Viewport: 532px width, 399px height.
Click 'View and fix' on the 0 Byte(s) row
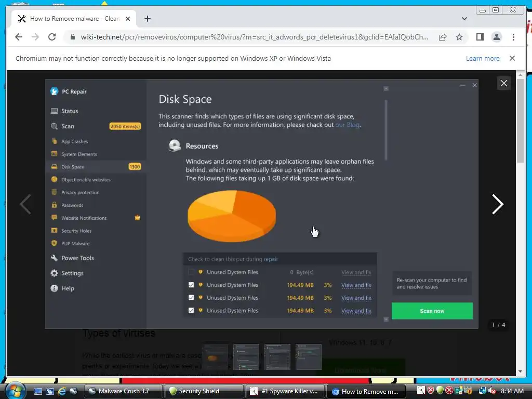coord(356,272)
